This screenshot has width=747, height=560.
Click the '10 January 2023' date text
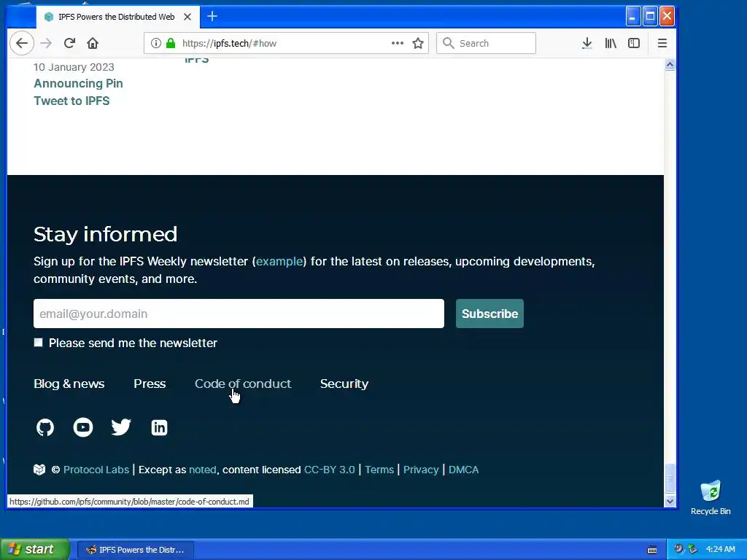[74, 67]
